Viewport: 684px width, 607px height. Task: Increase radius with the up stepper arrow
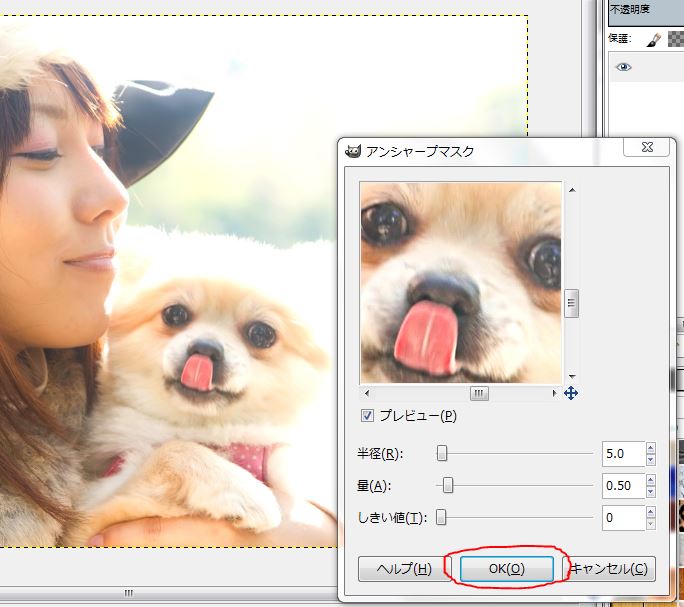tap(651, 448)
